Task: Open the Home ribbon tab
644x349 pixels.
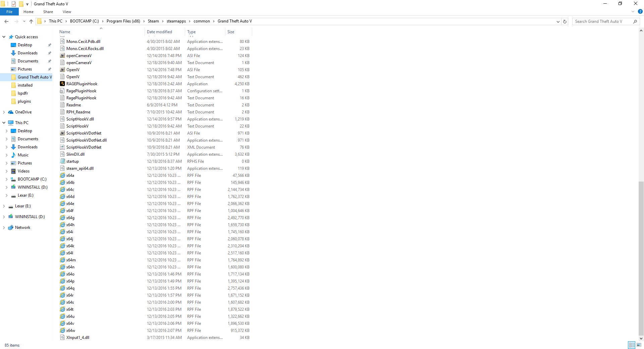Action: (29, 12)
